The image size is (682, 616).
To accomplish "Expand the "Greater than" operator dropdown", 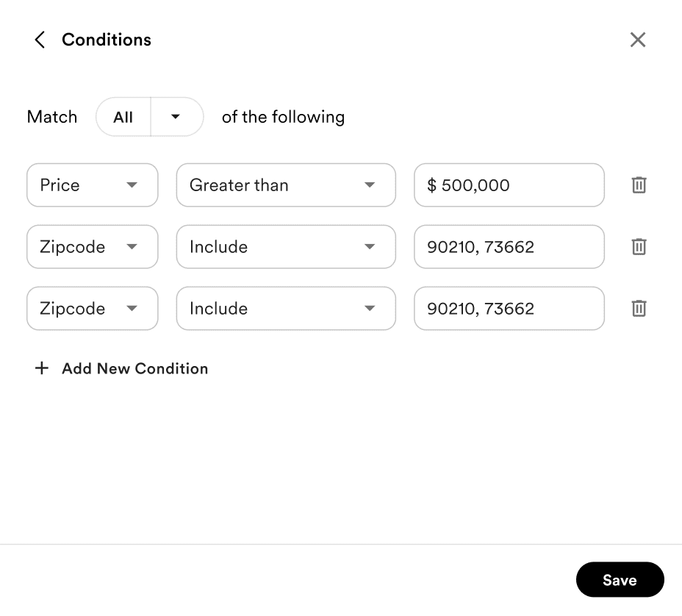I will tap(286, 185).
